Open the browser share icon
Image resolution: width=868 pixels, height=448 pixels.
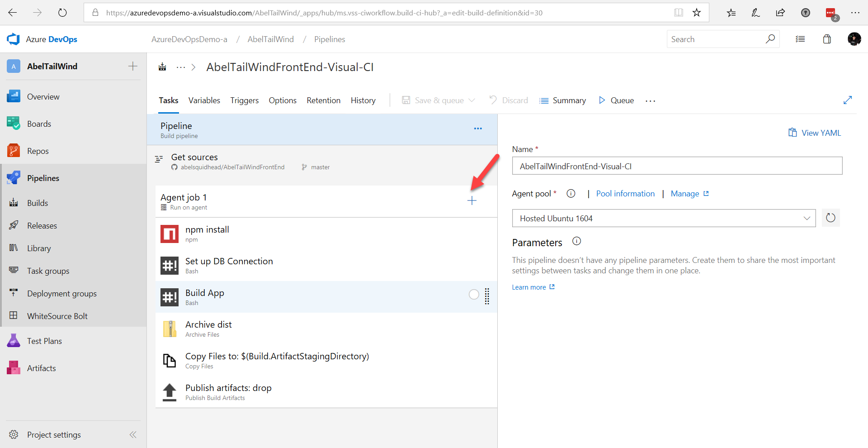(780, 13)
